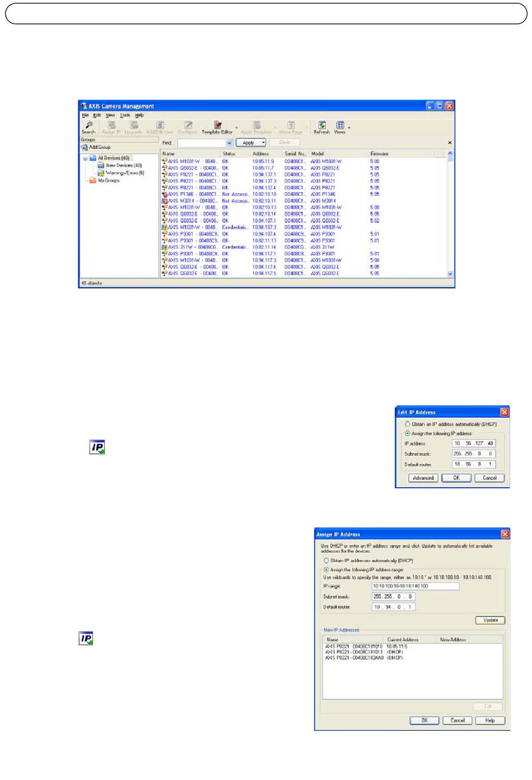Click the Upgrade toolbar icon
The width and height of the screenshot is (532, 780).
pos(134,125)
